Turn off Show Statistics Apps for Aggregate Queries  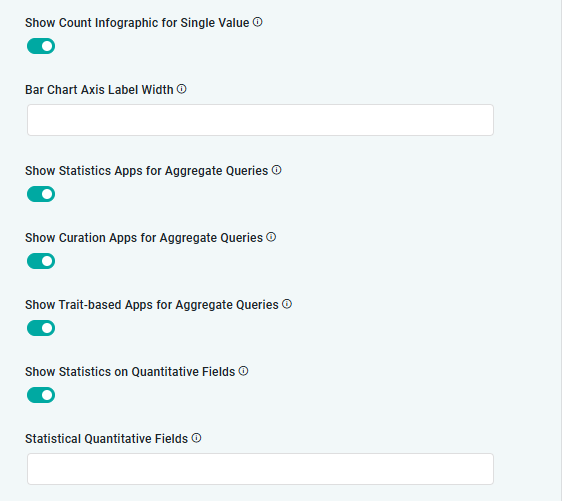click(41, 194)
